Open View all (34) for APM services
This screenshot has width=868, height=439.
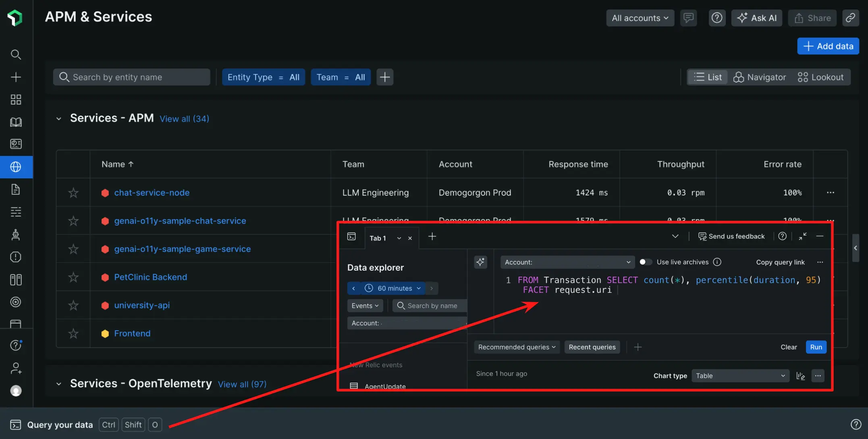point(184,118)
